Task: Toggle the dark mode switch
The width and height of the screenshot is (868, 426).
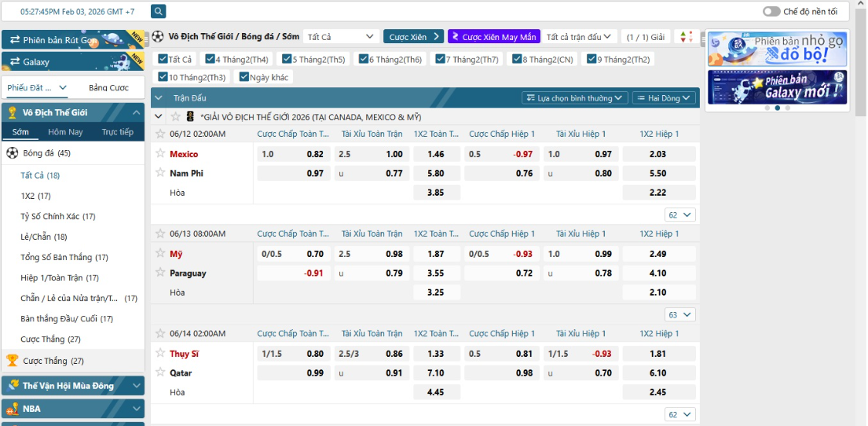Action: point(771,12)
